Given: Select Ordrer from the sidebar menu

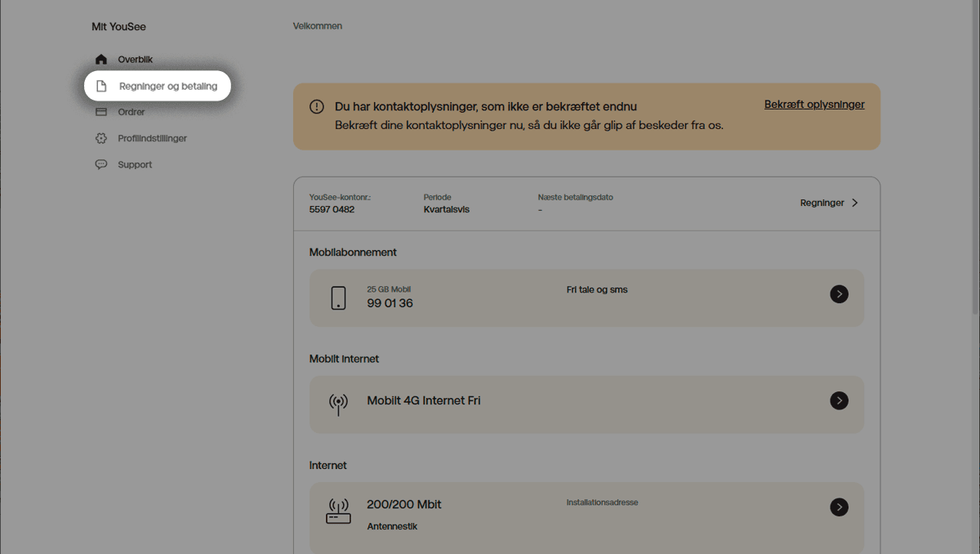Looking at the screenshot, I should [x=131, y=112].
